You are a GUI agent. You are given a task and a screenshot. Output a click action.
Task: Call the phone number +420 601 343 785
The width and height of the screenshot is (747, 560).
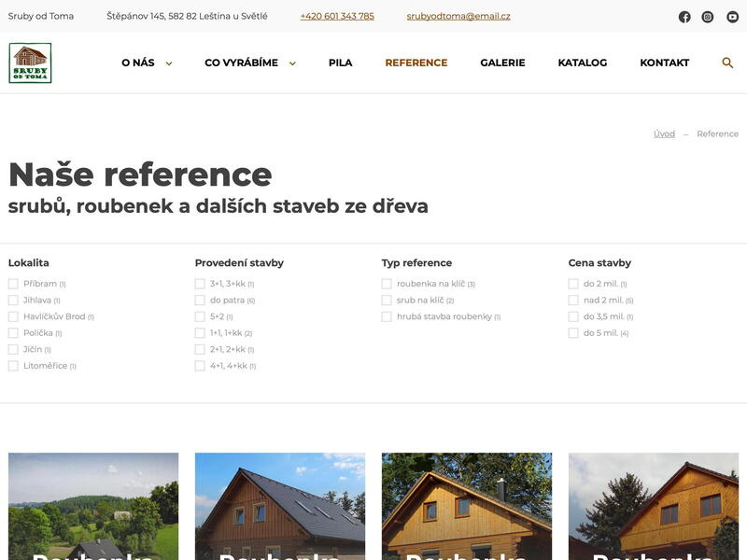(x=337, y=16)
